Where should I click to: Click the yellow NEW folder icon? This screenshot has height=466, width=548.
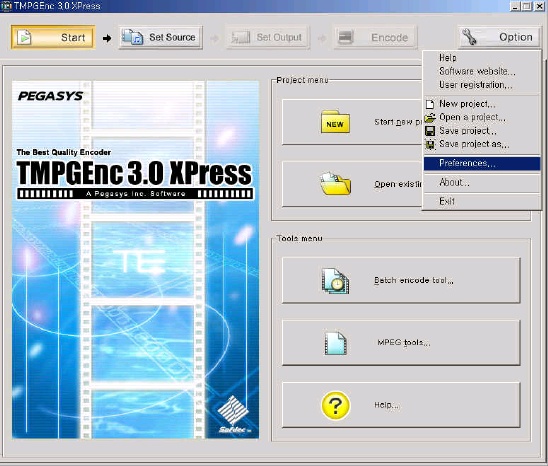pos(335,122)
